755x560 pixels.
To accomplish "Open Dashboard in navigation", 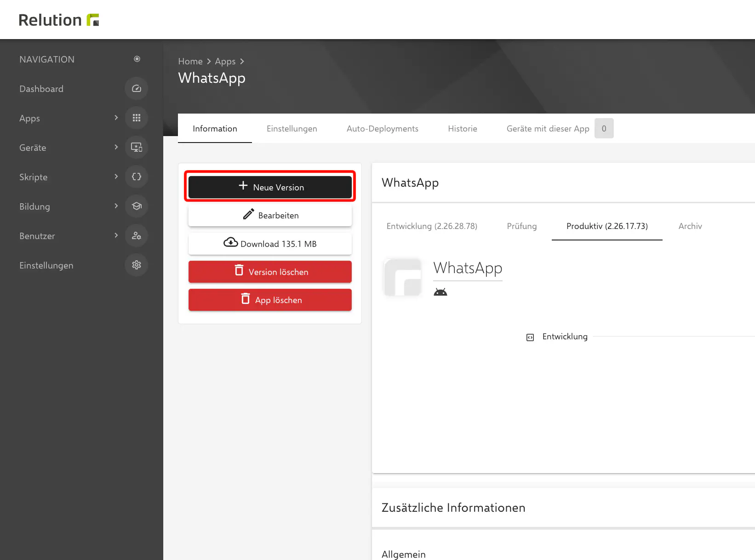I will (41, 89).
